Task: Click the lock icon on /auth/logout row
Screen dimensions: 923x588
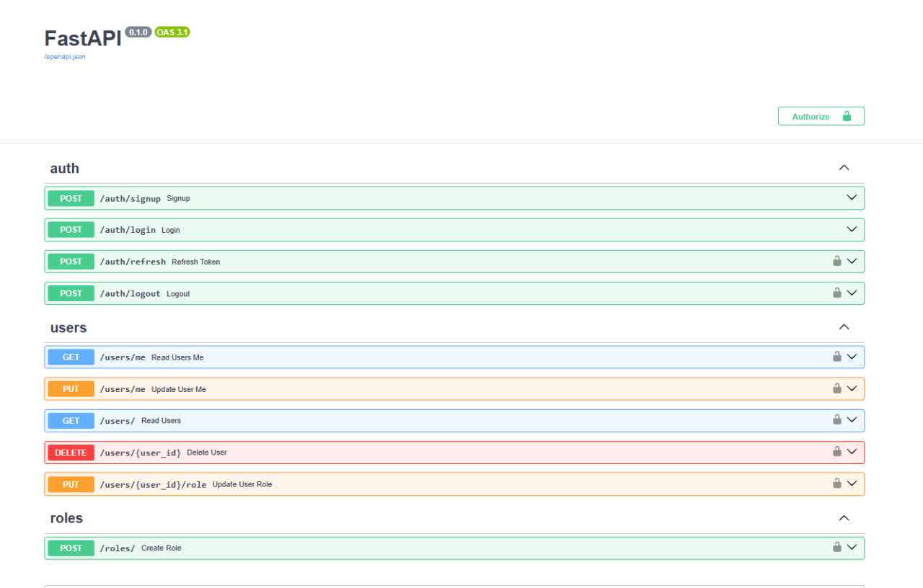Action: (837, 293)
